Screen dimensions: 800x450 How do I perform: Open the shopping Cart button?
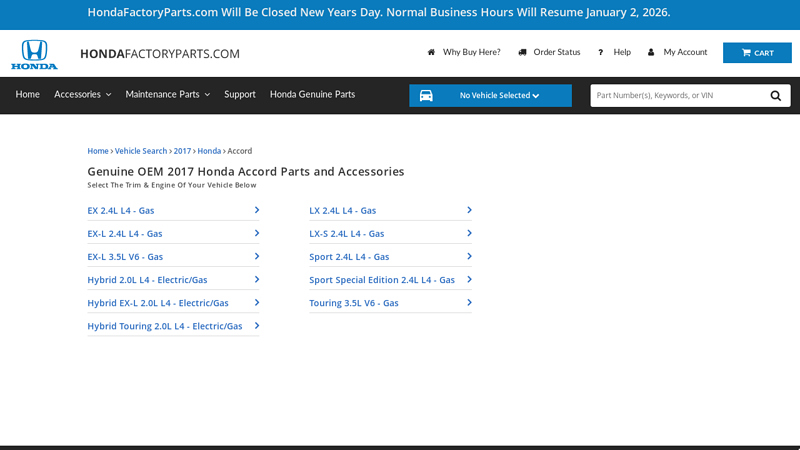[x=757, y=53]
